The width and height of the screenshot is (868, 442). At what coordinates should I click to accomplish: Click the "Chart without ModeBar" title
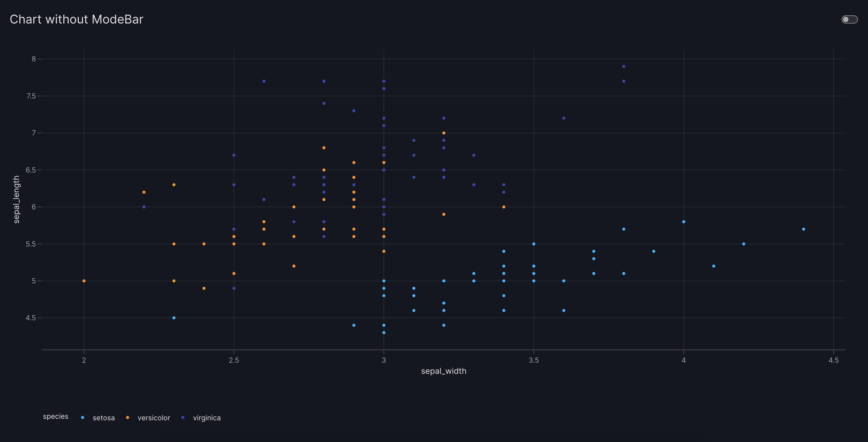(76, 19)
